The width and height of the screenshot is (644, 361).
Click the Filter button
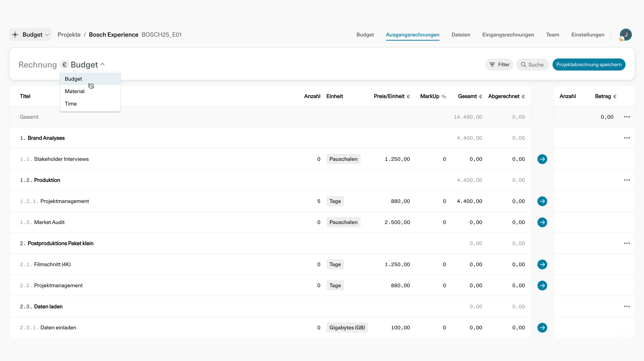[x=499, y=65]
